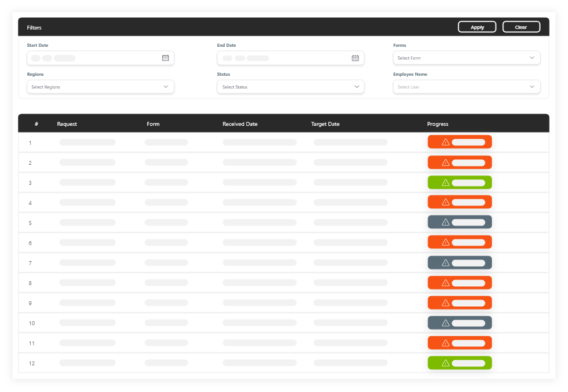Click the warning icon in row 4
The image size is (568, 392).
445,202
